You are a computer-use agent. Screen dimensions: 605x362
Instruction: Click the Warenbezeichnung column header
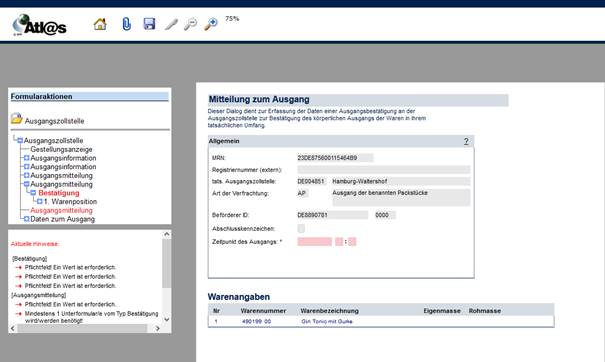pos(330,311)
